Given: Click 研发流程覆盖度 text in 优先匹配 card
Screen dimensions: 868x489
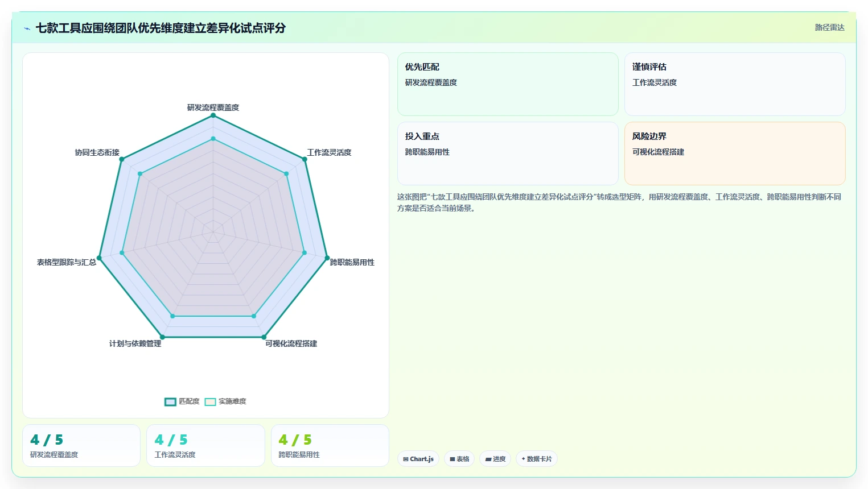Looking at the screenshot, I should tap(431, 82).
